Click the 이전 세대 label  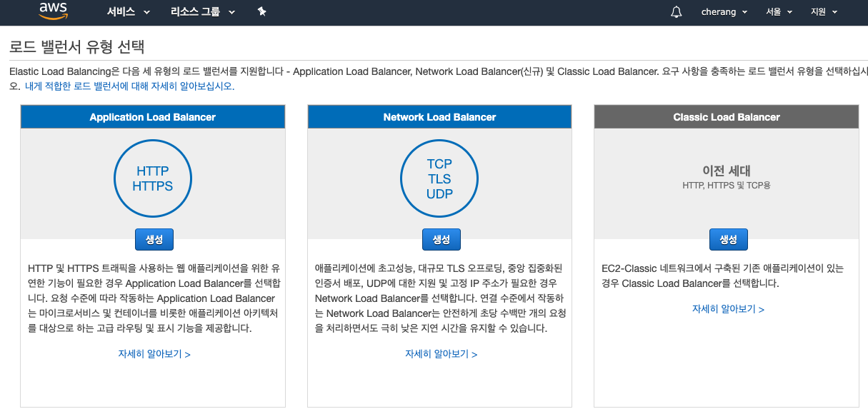tap(727, 171)
